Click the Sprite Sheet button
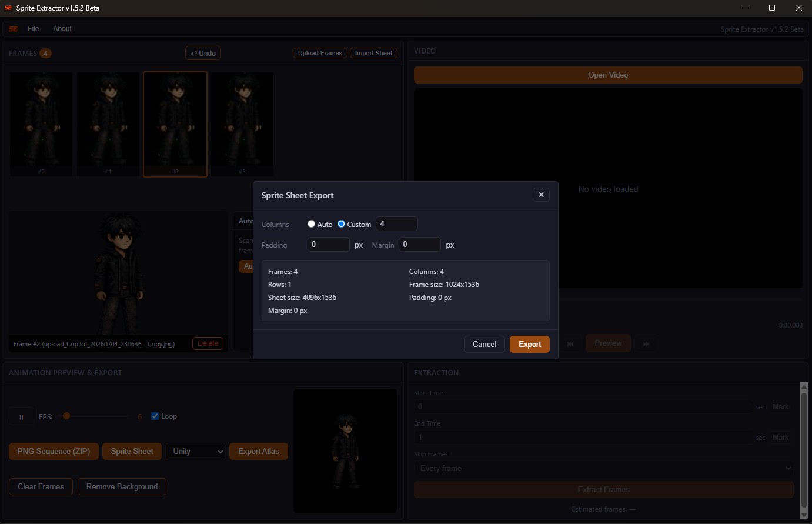Viewport: 812px width, 524px height. pos(132,451)
